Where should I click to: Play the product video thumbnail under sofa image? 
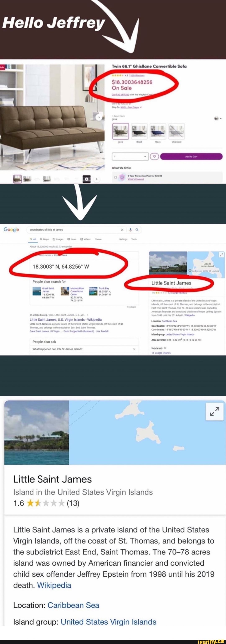coord(86,179)
